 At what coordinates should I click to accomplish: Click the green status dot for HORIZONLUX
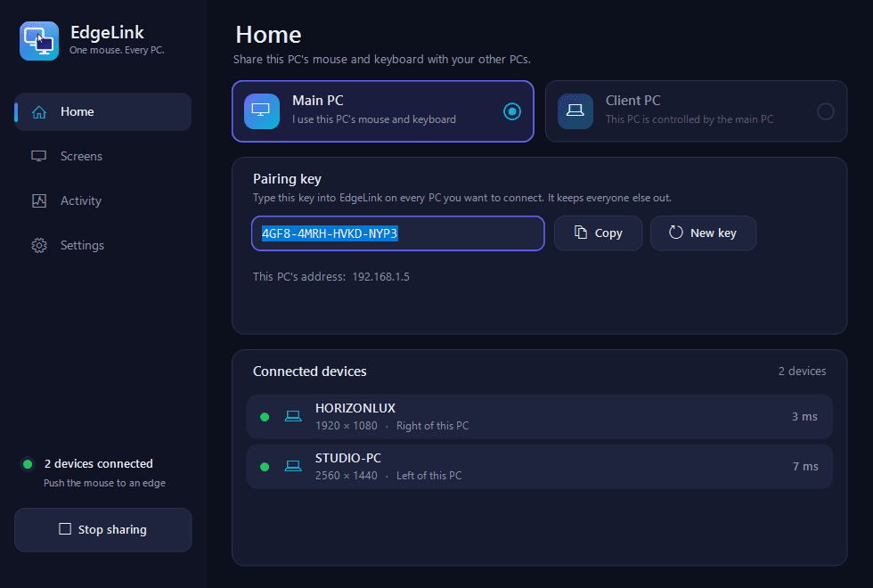[x=265, y=417]
